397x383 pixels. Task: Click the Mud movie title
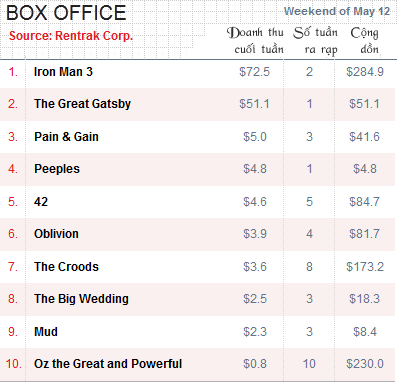point(46,332)
